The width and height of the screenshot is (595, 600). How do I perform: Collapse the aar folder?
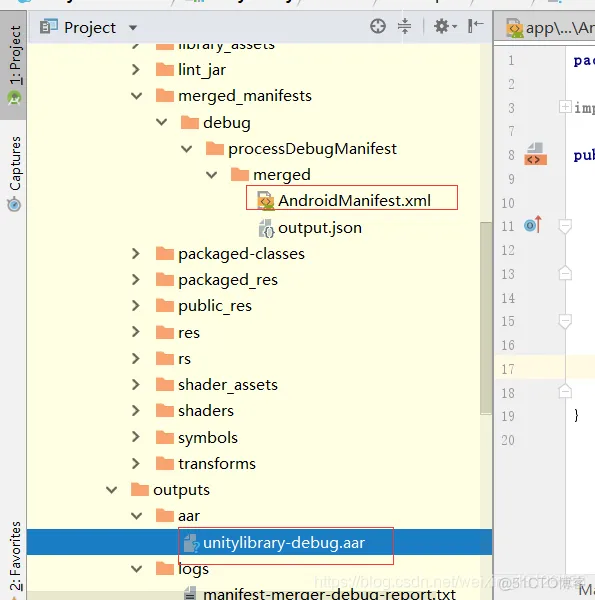[x=136, y=516]
